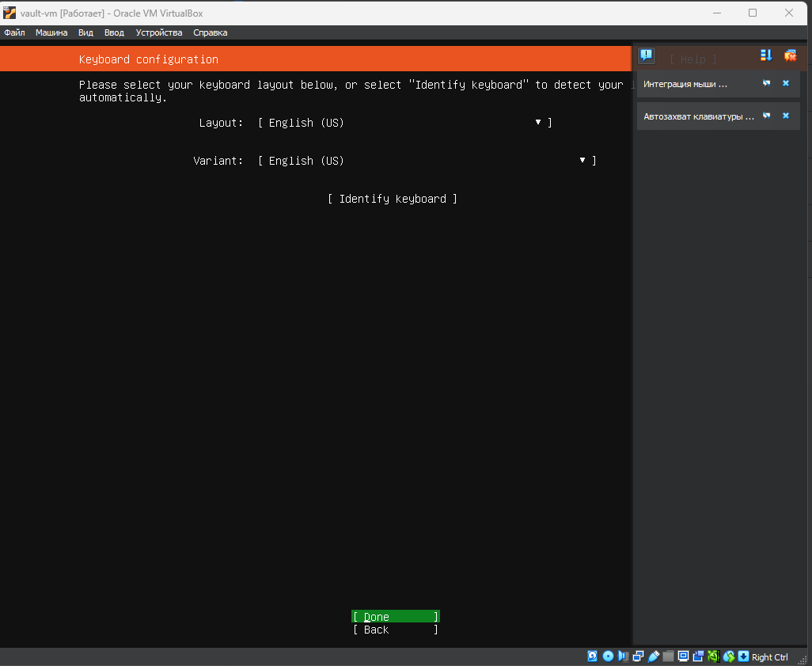Click the hard disk activity status icon

(593, 656)
